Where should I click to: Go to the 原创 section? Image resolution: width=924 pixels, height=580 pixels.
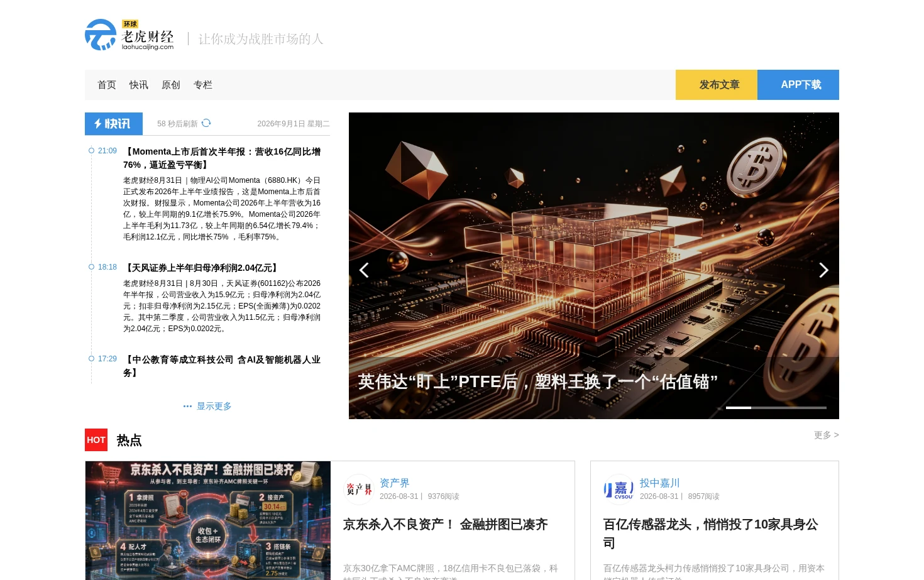pos(171,85)
